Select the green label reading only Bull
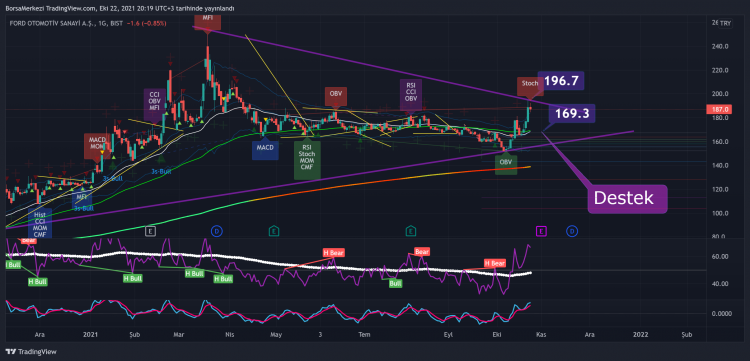The width and height of the screenshot is (750, 361). [x=396, y=284]
